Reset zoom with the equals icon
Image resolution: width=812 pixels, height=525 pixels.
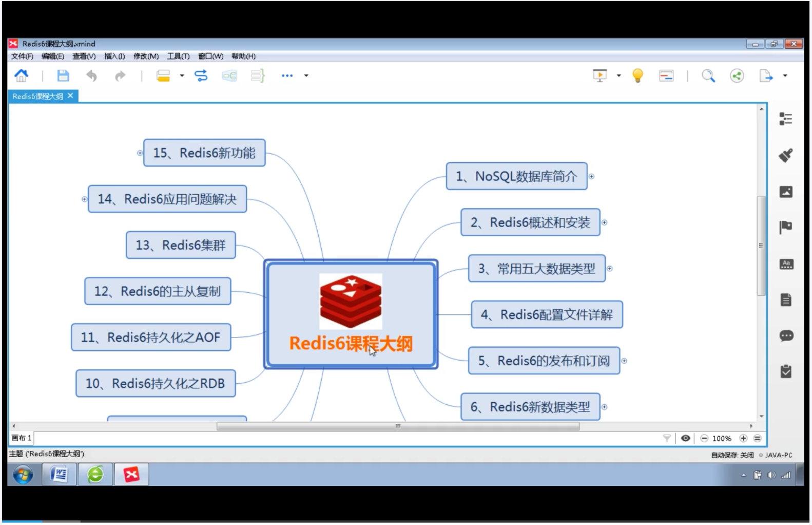(758, 438)
